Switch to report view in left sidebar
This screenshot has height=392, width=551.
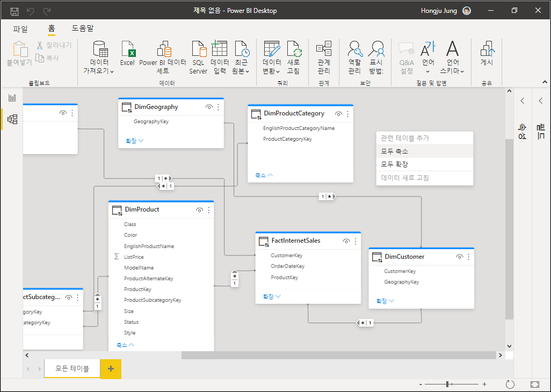point(12,98)
